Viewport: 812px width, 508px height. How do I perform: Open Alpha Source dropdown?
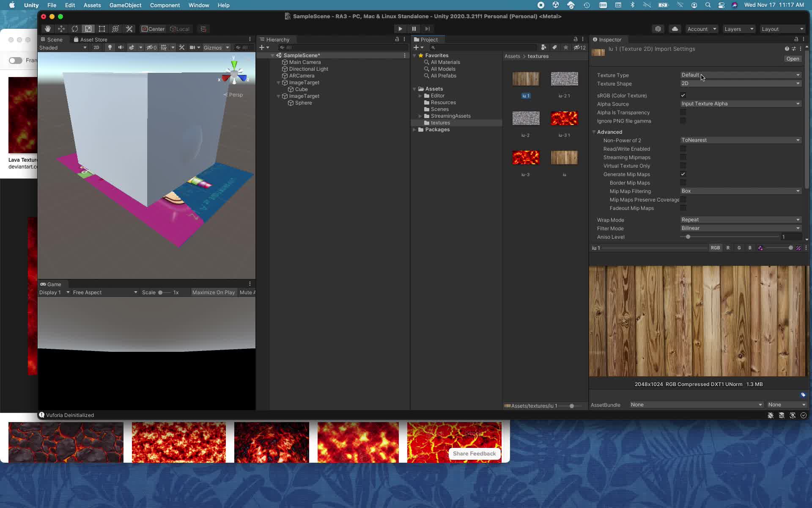tap(741, 104)
